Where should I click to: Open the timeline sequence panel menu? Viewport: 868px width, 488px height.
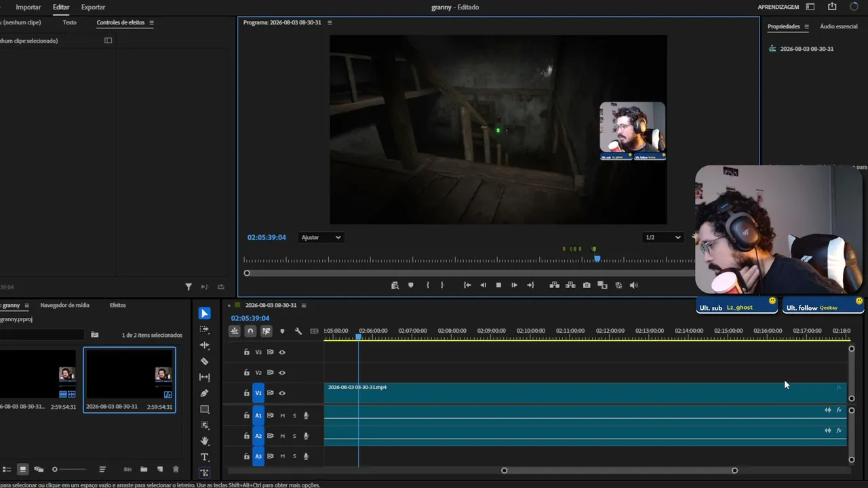pyautogui.click(x=304, y=305)
